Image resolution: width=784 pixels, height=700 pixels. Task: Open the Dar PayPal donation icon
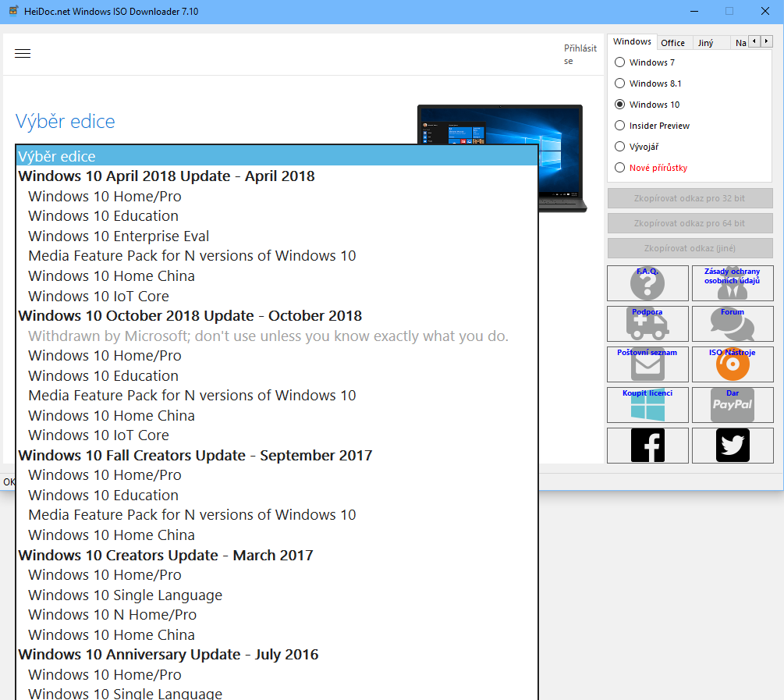[x=733, y=405]
